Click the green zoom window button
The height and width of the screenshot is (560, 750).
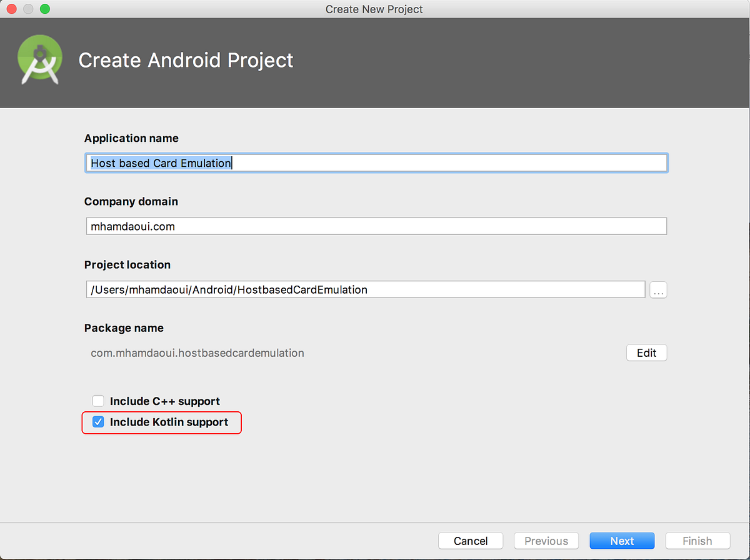coord(44,9)
